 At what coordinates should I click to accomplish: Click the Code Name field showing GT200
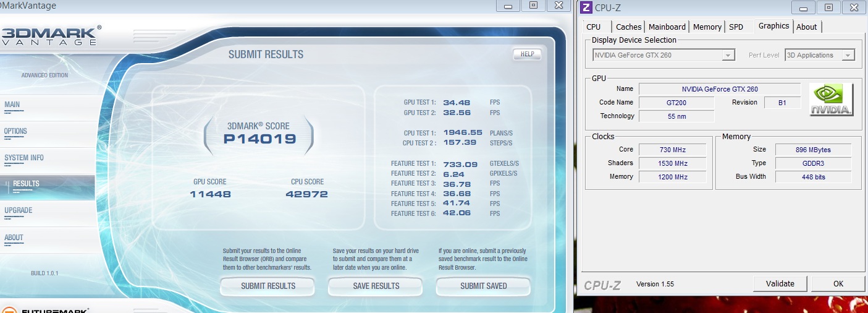point(676,103)
